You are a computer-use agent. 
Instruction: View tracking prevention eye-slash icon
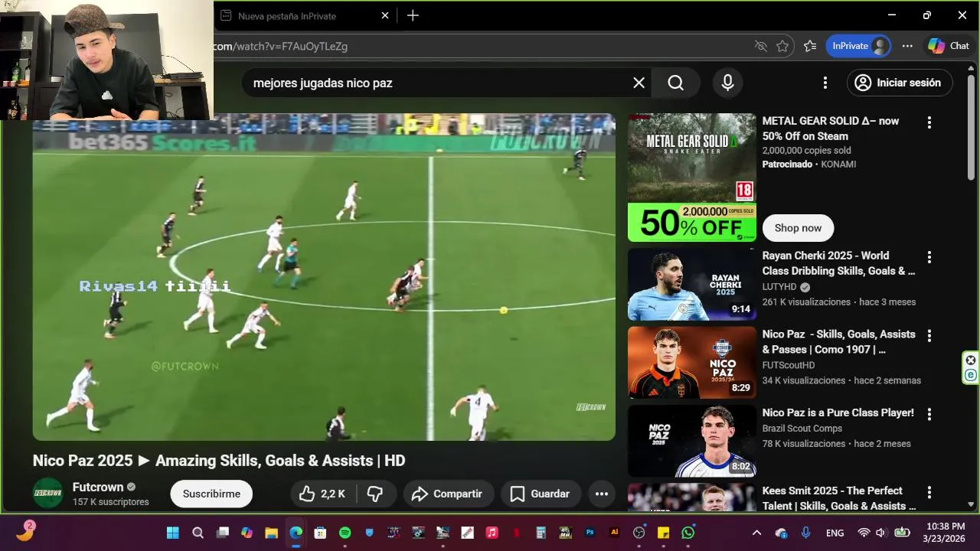(x=760, y=46)
